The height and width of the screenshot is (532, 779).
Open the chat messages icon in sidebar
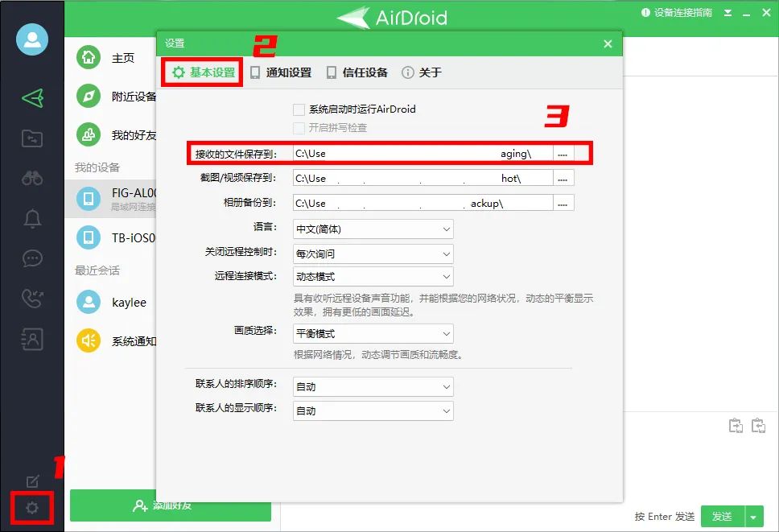coord(31,258)
